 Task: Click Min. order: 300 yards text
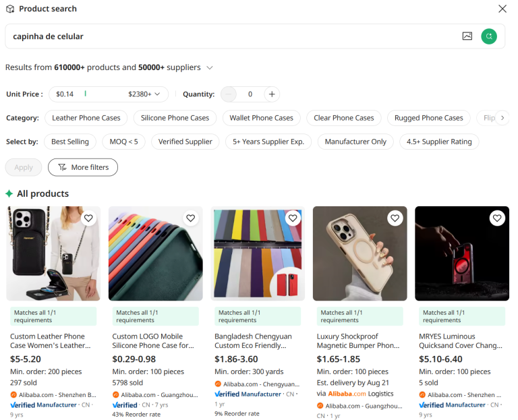coord(249,371)
